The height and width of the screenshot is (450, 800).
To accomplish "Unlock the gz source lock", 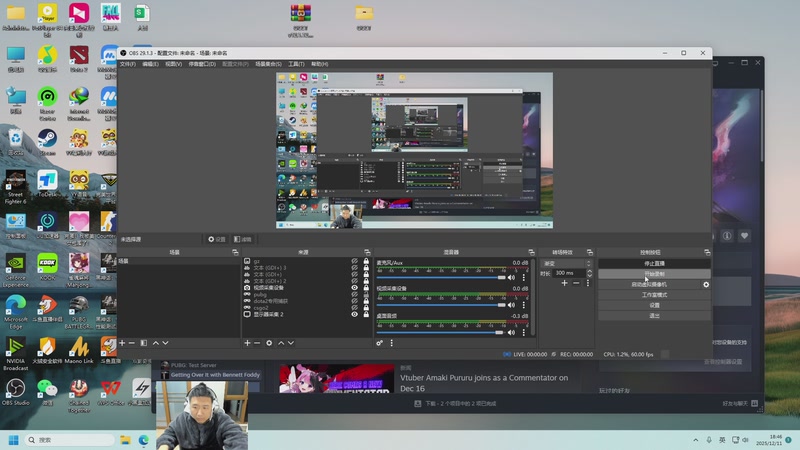I will pyautogui.click(x=366, y=261).
